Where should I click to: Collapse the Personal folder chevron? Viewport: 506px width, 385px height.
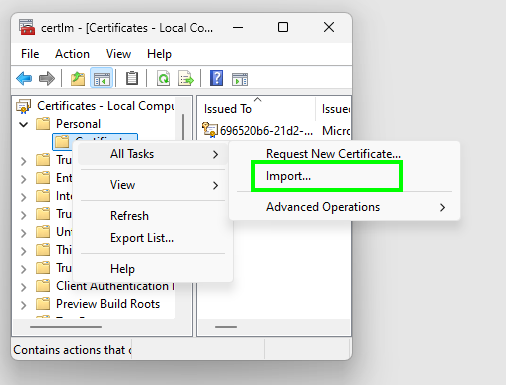(x=24, y=125)
